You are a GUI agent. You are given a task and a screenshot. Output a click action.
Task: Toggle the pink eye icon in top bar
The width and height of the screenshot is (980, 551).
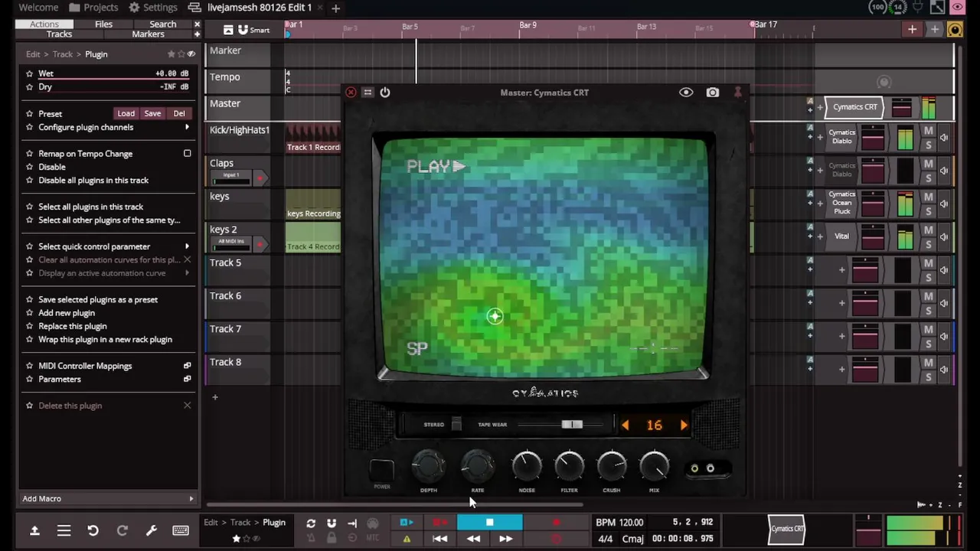[x=957, y=8]
